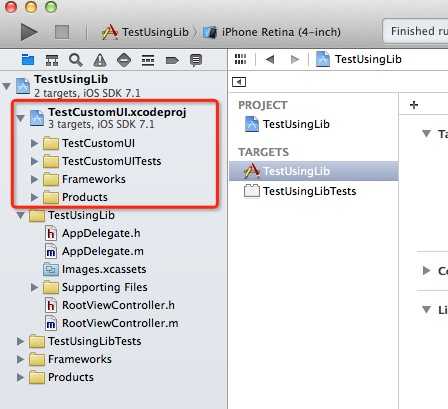Image resolution: width=448 pixels, height=409 pixels.
Task: Click the plus add button
Action: click(414, 105)
